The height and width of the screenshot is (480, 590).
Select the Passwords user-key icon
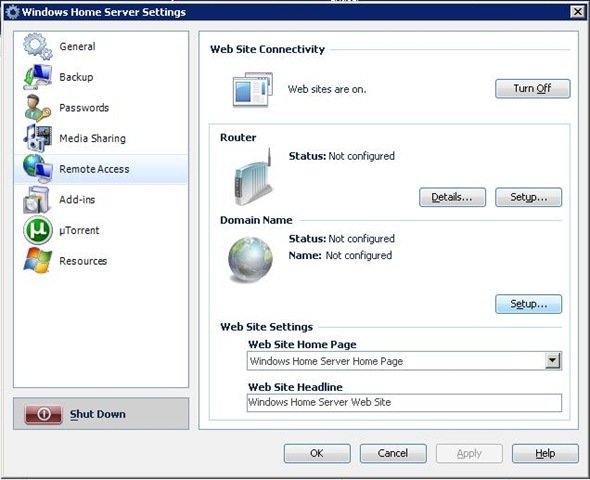coord(37,108)
